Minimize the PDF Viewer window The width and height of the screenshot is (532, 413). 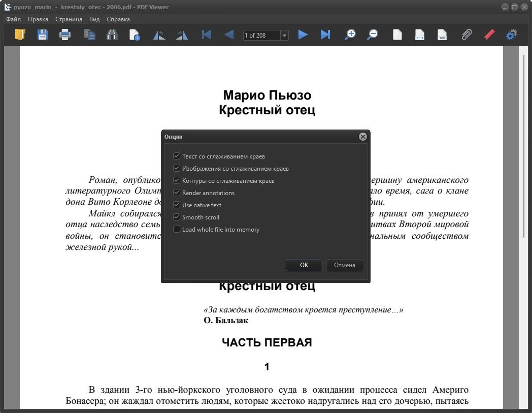[x=505, y=7]
